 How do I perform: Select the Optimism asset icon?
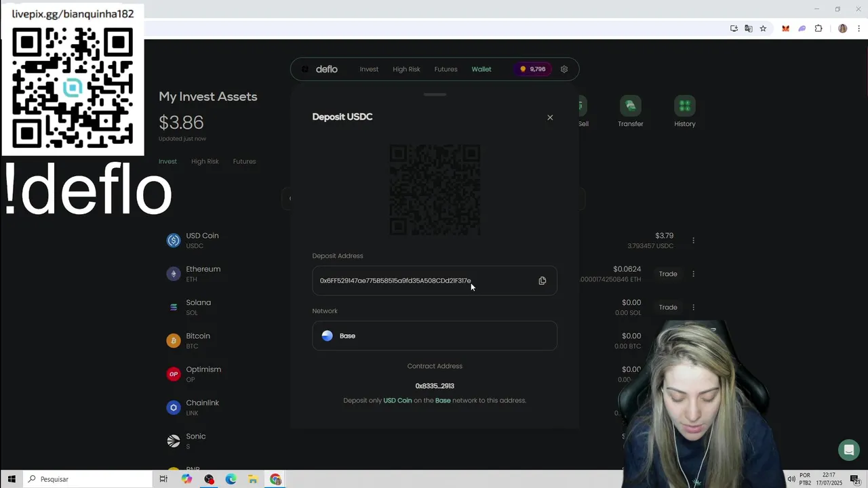pos(174,374)
